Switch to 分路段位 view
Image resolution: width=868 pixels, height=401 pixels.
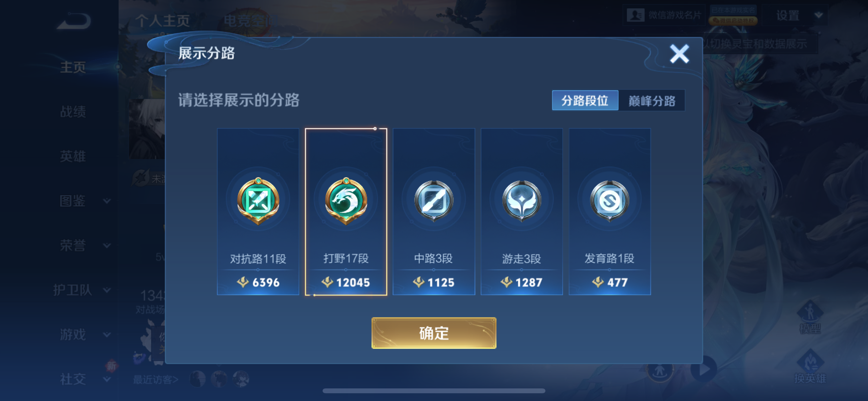[585, 100]
